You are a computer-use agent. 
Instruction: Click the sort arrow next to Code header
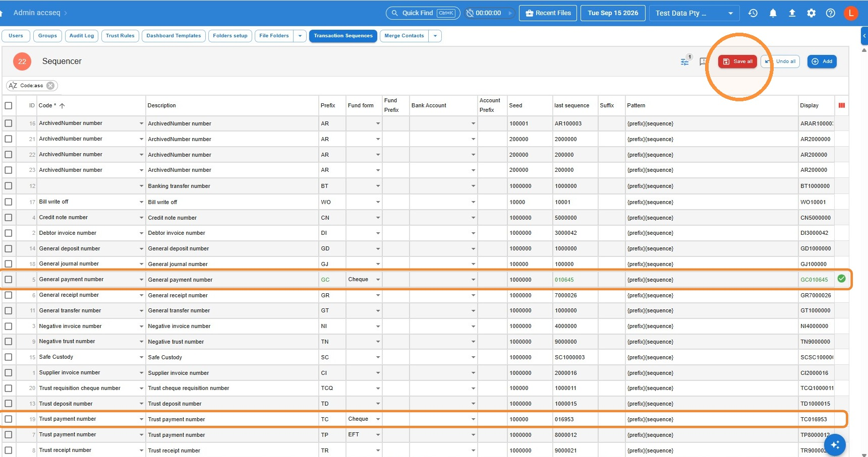[x=62, y=106]
